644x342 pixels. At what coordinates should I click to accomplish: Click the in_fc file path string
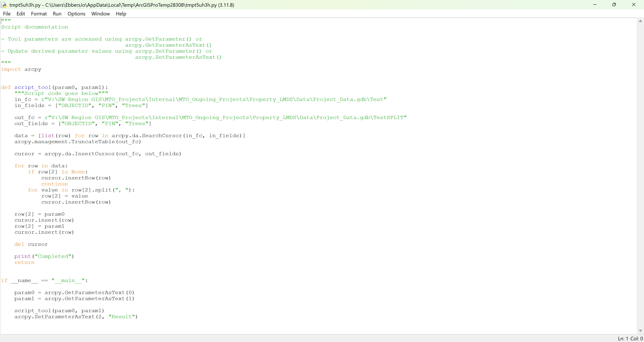point(212,99)
